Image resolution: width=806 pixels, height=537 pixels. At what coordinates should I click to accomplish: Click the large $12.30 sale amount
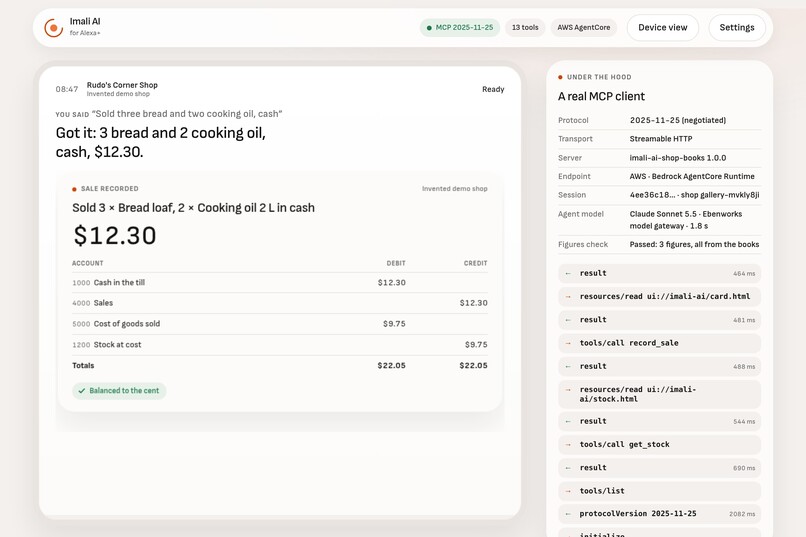point(115,235)
